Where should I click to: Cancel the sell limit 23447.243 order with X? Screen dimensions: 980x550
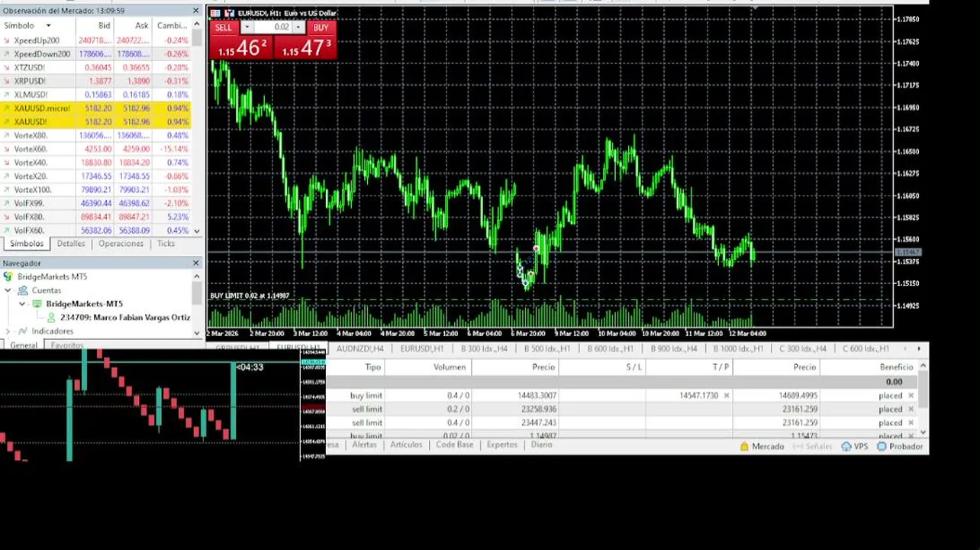(x=911, y=423)
